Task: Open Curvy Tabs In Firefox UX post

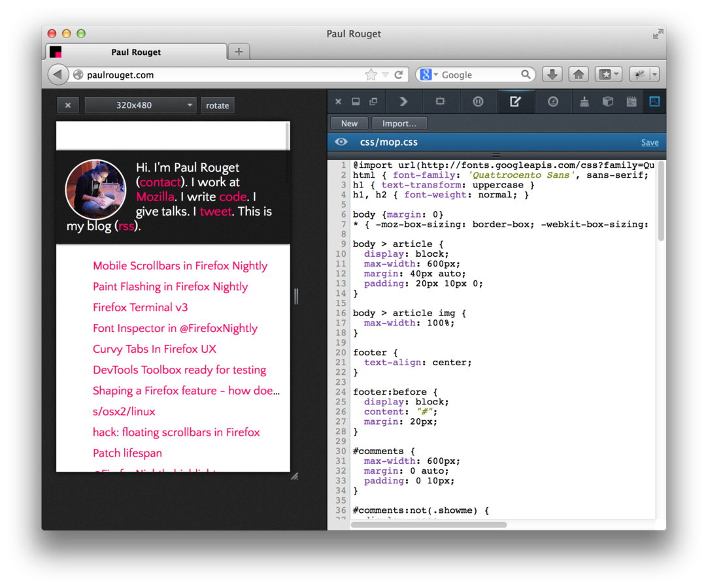Action: click(154, 349)
